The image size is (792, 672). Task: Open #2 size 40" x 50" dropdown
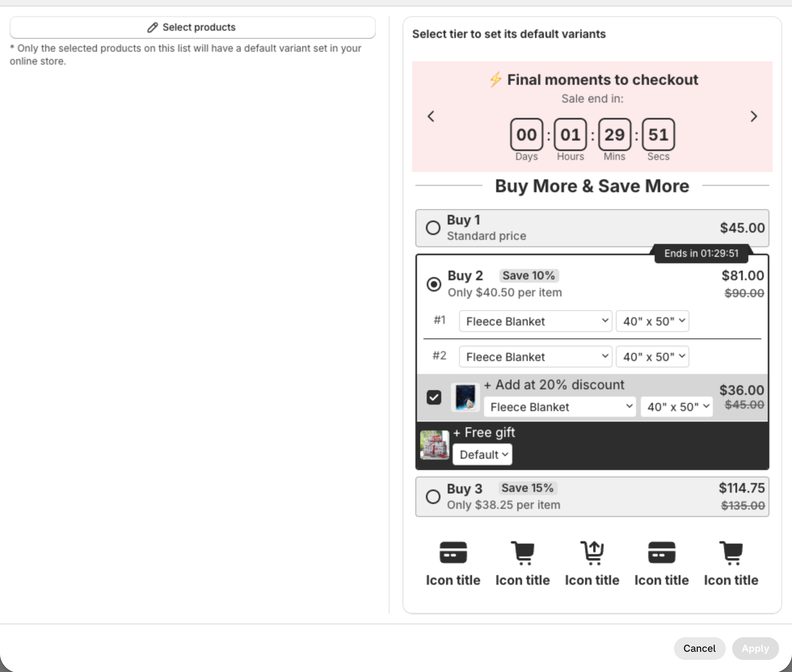652,357
